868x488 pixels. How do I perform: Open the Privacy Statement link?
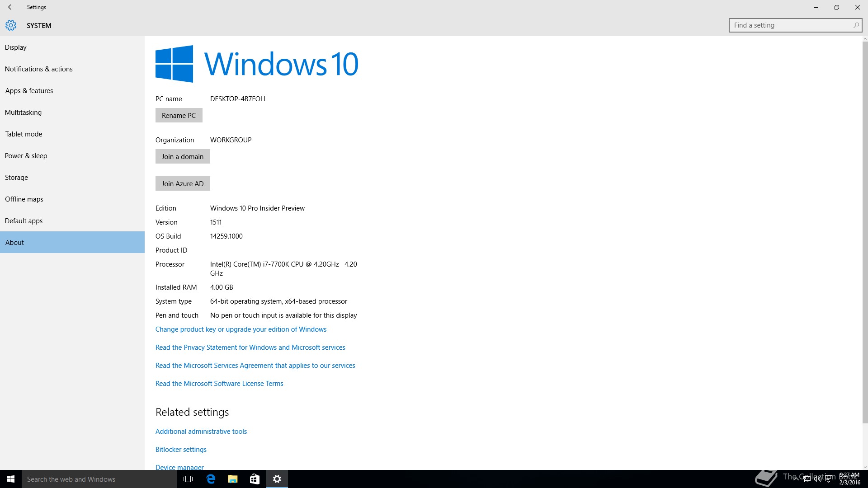pyautogui.click(x=250, y=347)
